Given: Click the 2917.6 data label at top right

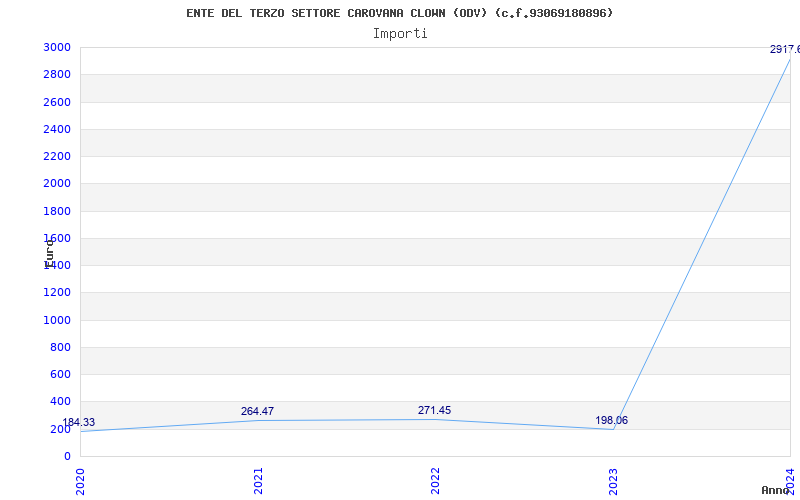Looking at the screenshot, I should [784, 49].
